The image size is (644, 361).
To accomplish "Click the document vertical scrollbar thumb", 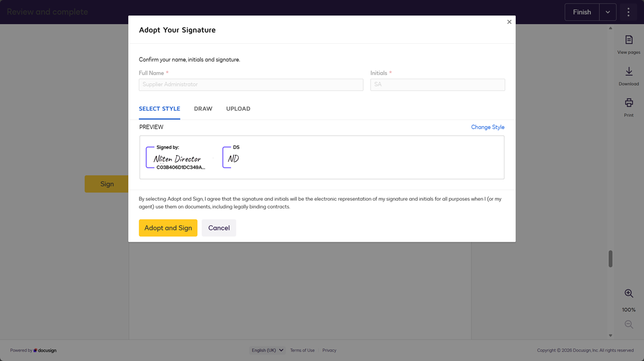I will click(x=610, y=259).
